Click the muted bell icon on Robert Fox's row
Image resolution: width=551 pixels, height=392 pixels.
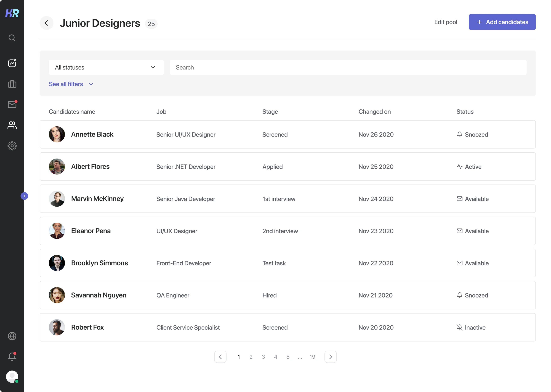coord(460,327)
